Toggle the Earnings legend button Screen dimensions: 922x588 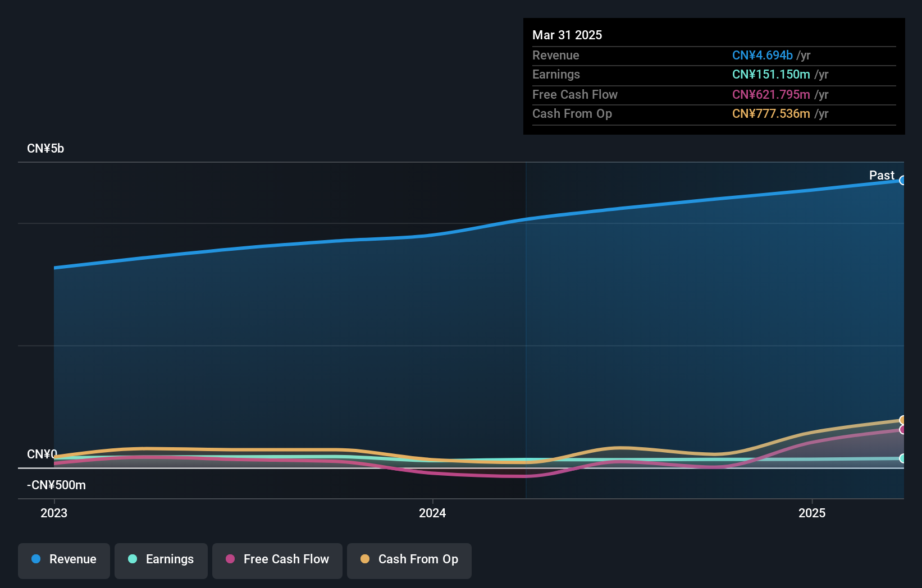pyautogui.click(x=161, y=561)
